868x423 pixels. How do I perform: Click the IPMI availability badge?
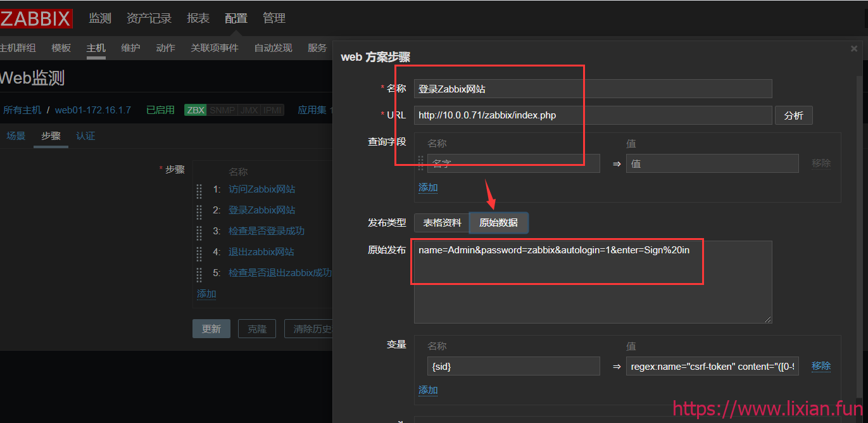tap(272, 110)
